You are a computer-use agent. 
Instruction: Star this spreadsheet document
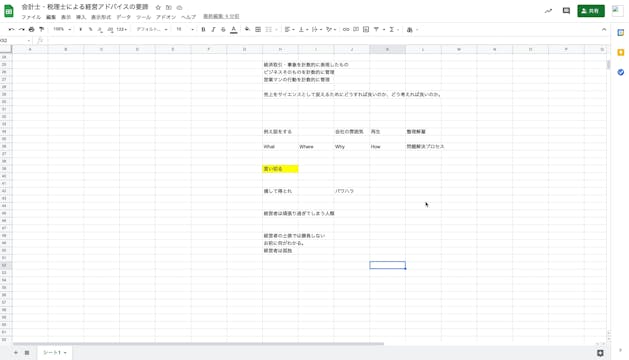click(x=158, y=7)
